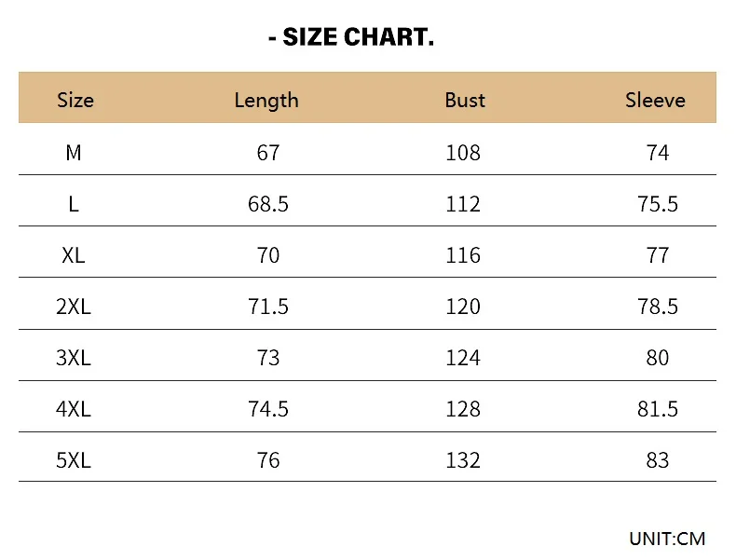Select the sleeve value 81.5
736x560 pixels.
pyautogui.click(x=658, y=408)
